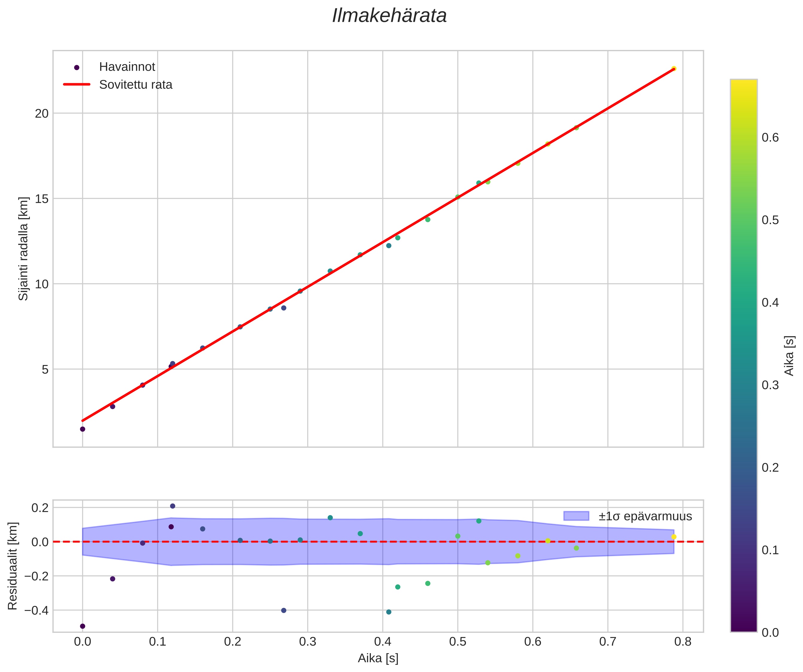The height and width of the screenshot is (672, 803).
Task: Click the lowest residual point near -0.5
Action: pyautogui.click(x=83, y=626)
